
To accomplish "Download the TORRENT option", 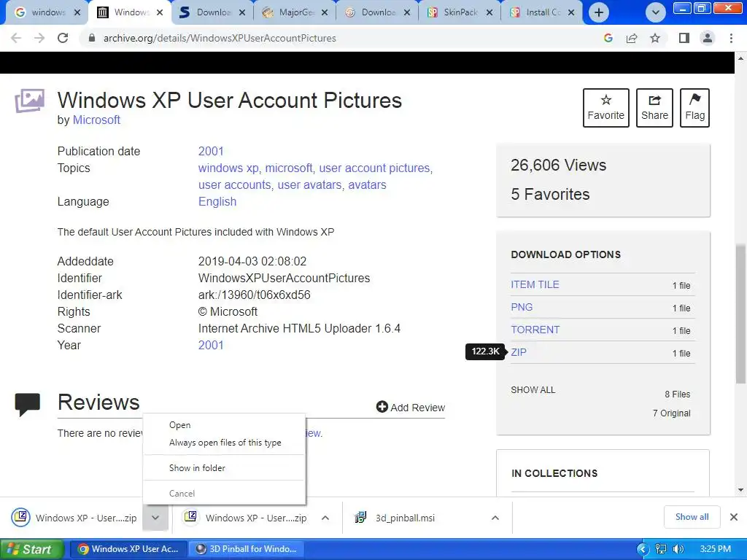I will (535, 330).
